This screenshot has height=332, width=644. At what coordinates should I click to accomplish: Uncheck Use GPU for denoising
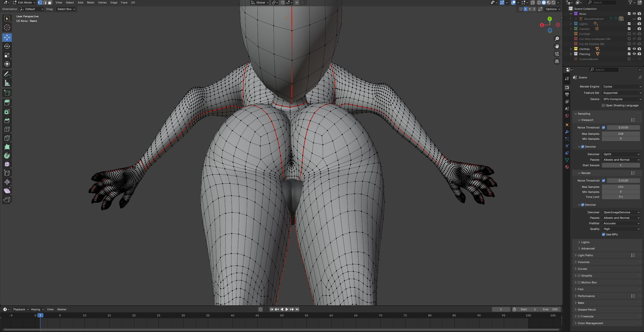(603, 234)
